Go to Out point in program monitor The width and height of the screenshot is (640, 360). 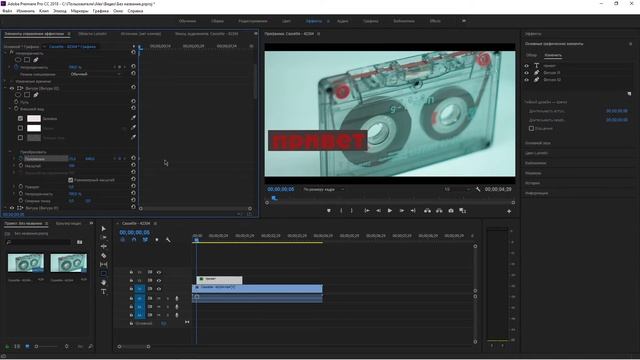tap(413, 211)
